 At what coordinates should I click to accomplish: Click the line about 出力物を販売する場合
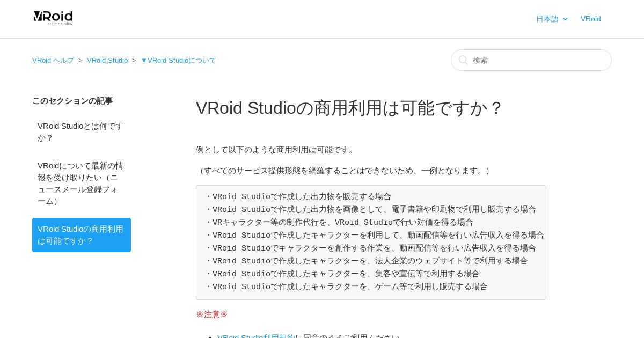tap(298, 196)
